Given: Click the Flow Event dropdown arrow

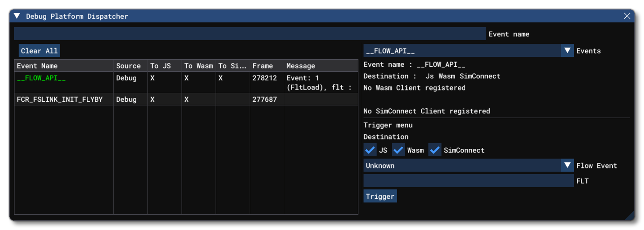Looking at the screenshot, I should [x=567, y=166].
